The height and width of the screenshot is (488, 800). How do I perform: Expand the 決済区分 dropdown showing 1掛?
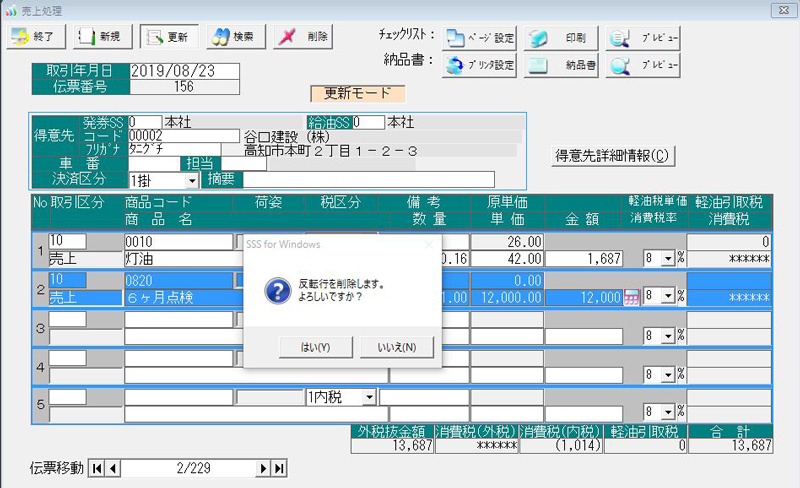(191, 181)
